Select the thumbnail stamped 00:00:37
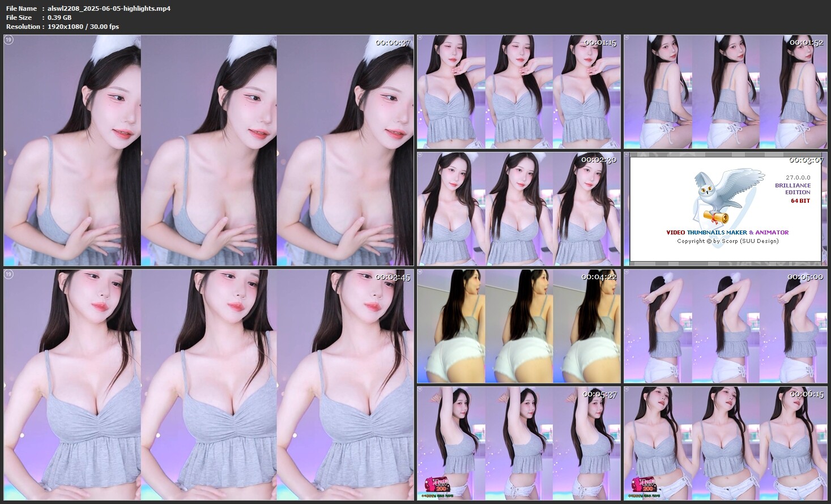Viewport: 831px width, 504px height. (x=208, y=150)
